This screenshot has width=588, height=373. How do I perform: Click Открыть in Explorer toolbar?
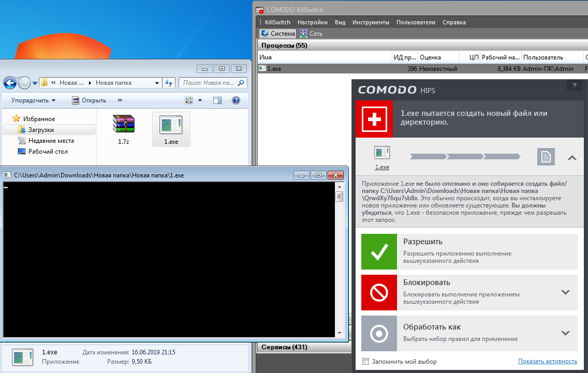[89, 100]
